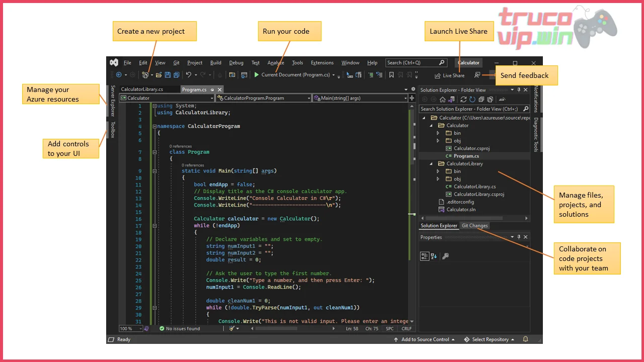Click Collapse All icon in Solution Explorer
This screenshot has height=362, width=644.
(x=481, y=100)
